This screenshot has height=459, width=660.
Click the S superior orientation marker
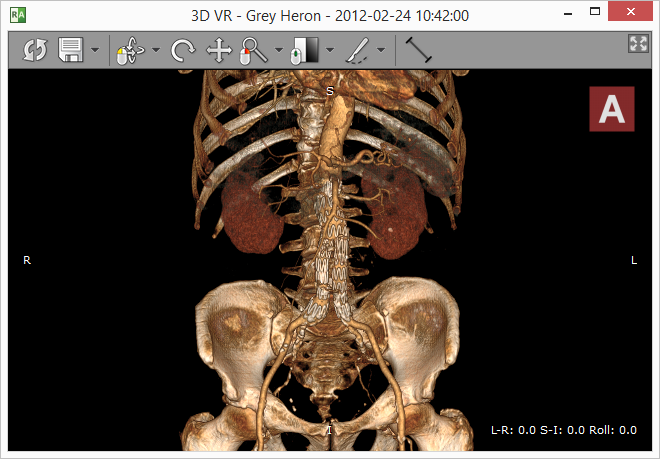coord(329,91)
